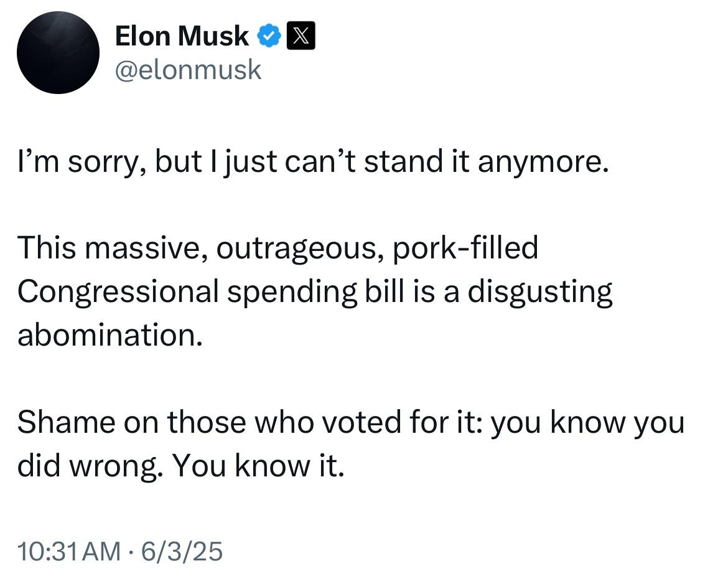Open the dark round profile avatar
This screenshot has height=576, width=728.
click(x=58, y=52)
